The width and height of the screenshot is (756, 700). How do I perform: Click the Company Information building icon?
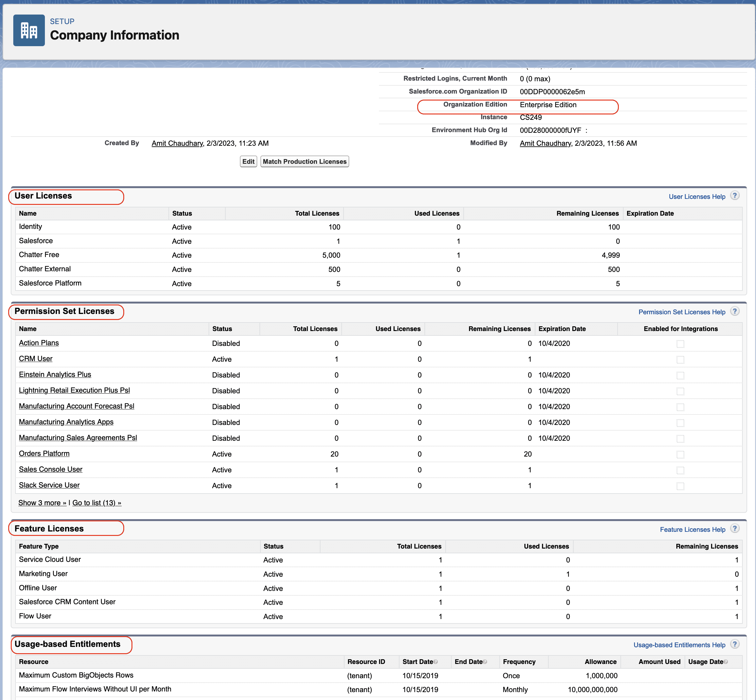[x=29, y=30]
